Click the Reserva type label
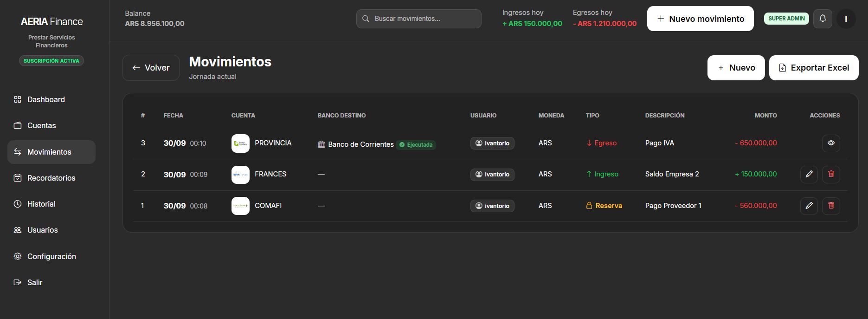 coord(604,206)
